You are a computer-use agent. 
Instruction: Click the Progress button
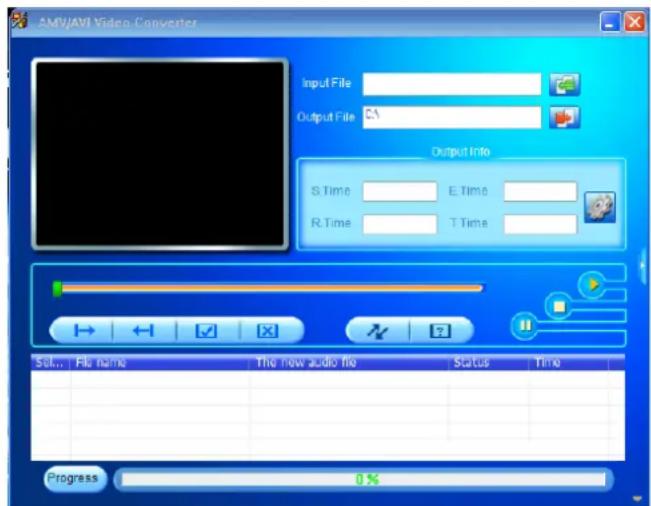pyautogui.click(x=75, y=479)
